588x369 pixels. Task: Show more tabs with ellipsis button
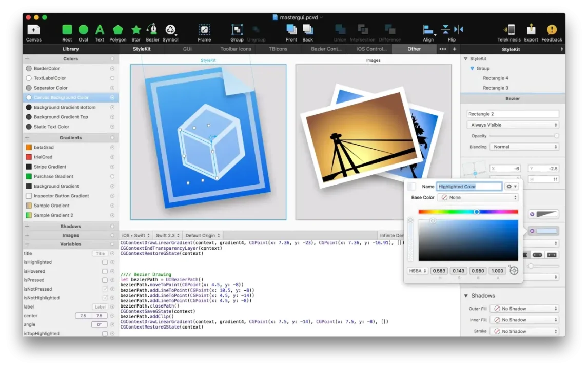point(442,49)
